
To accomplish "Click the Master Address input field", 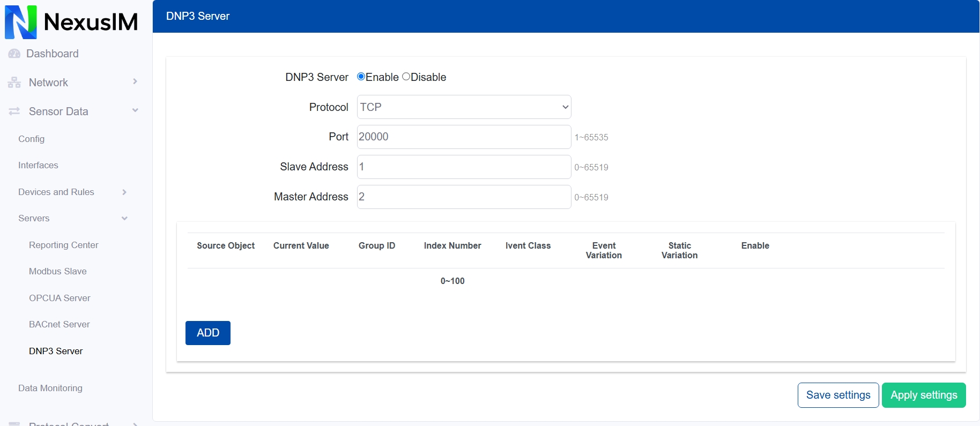I will click(x=464, y=197).
